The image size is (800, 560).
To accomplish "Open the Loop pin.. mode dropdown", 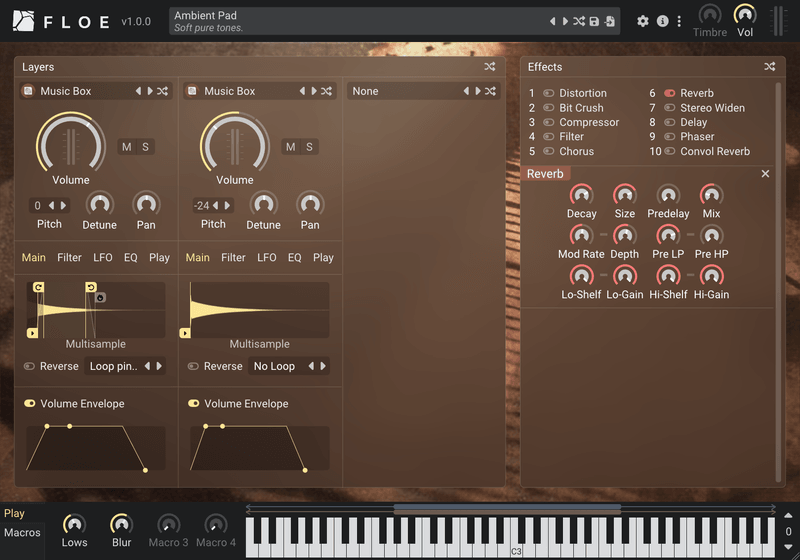I will 113,366.
